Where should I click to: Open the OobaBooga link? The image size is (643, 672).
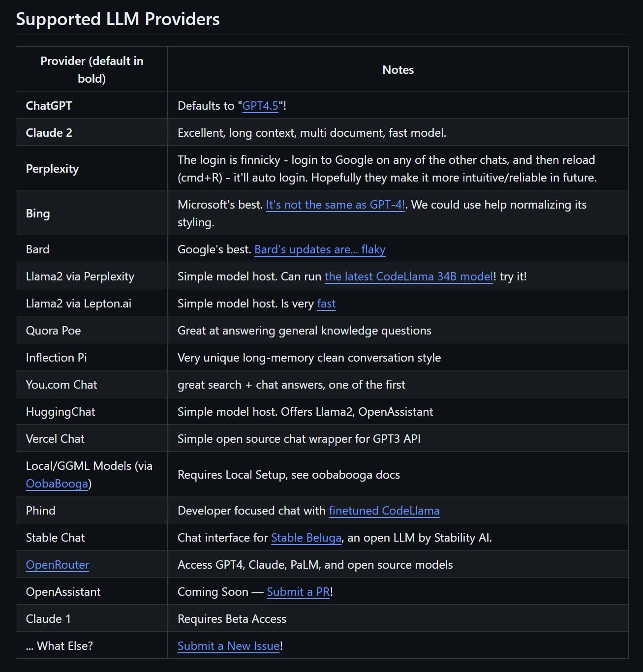coord(57,484)
